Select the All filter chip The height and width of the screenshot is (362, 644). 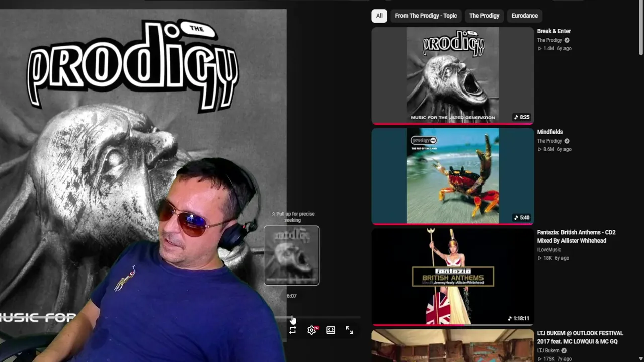pos(379,16)
